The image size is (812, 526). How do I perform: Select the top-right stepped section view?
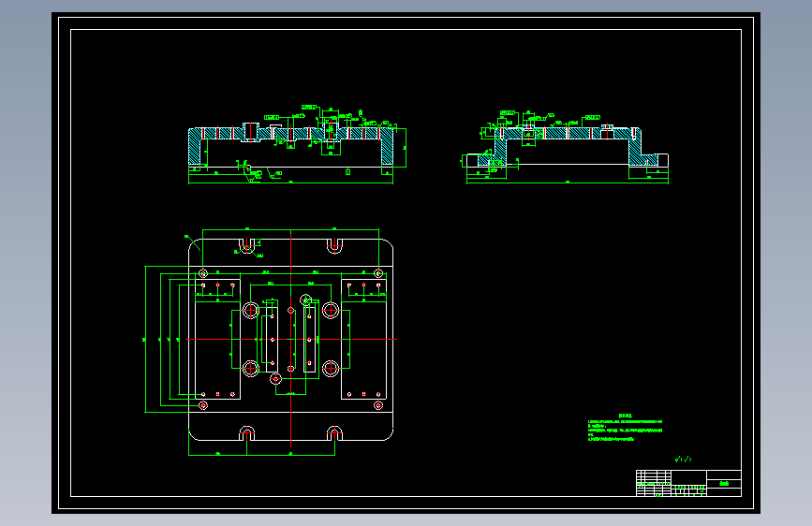point(565,147)
